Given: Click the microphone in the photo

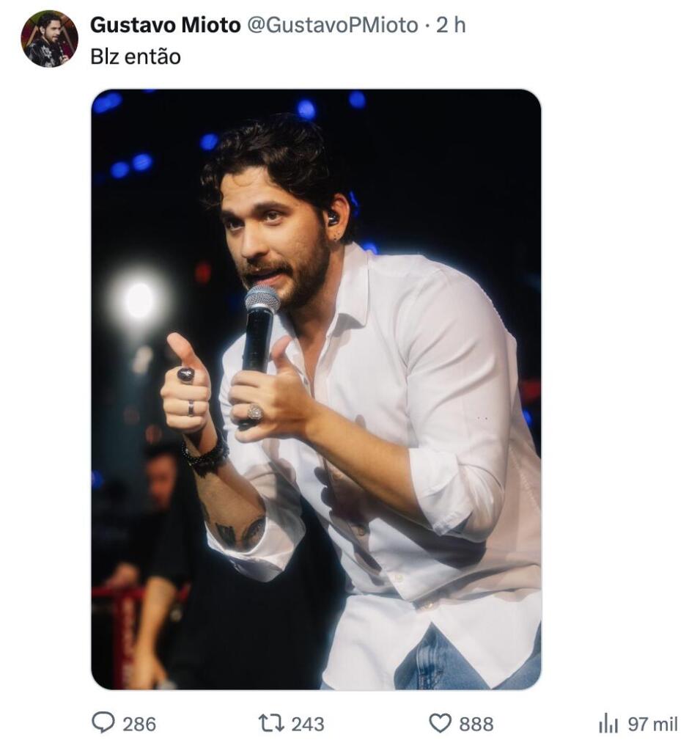Looking at the screenshot, I should pos(259,335).
